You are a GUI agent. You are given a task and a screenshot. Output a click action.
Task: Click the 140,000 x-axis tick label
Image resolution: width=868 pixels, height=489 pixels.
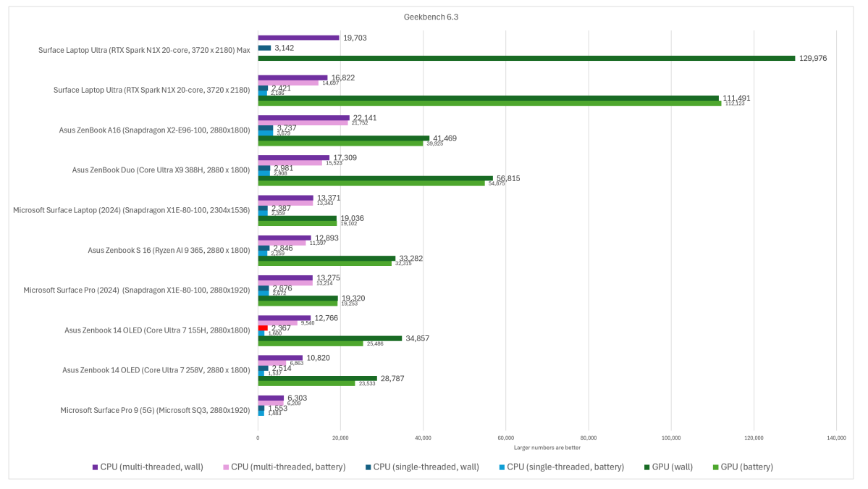pyautogui.click(x=836, y=438)
